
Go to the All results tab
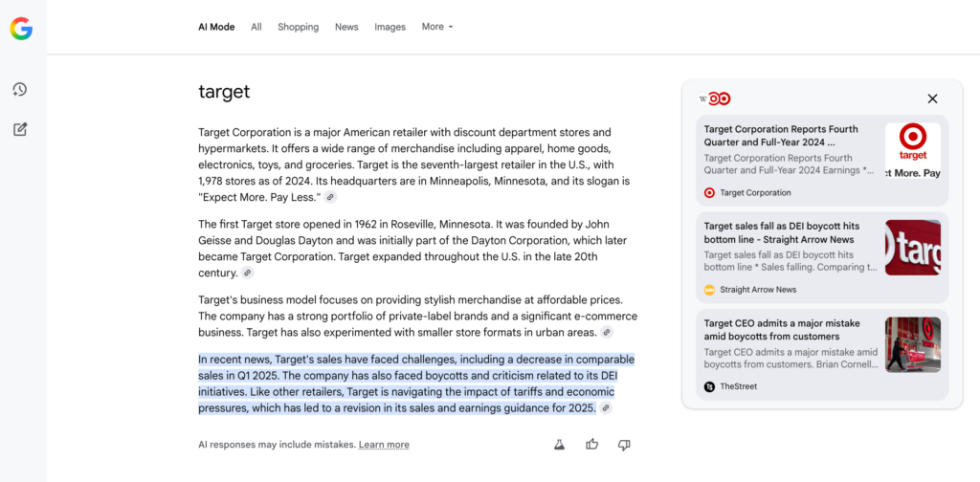(x=256, y=27)
